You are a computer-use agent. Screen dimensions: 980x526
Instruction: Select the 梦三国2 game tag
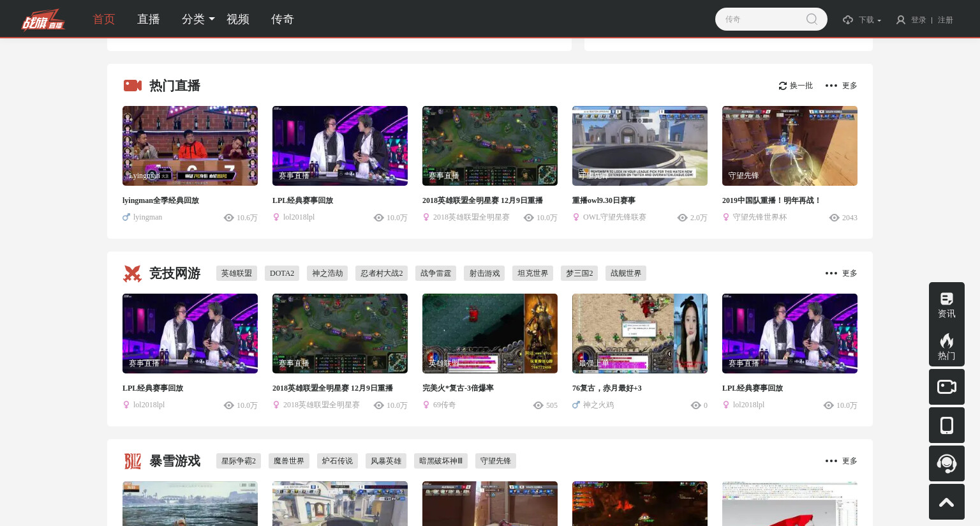579,273
